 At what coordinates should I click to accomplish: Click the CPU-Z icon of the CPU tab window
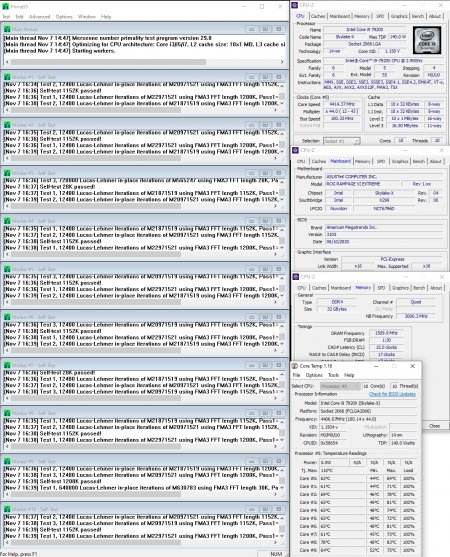[x=294, y=5]
